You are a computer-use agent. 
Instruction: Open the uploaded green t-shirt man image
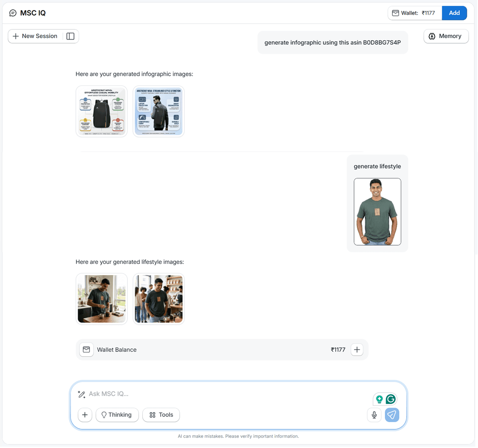[x=377, y=212]
